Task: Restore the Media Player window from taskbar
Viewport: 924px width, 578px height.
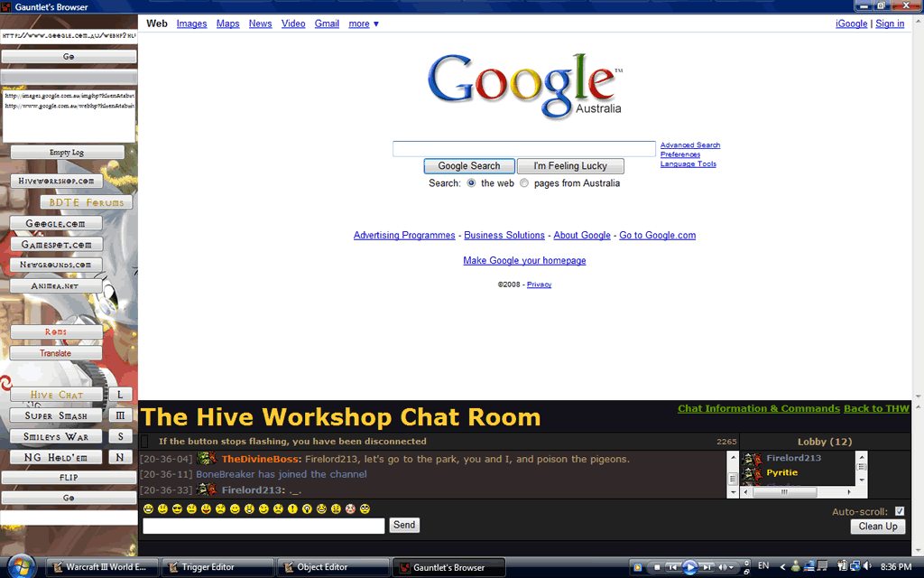Action: [746, 572]
